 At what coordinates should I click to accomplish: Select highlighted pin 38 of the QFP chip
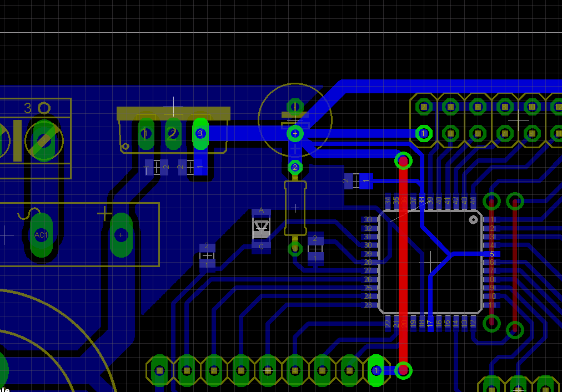click(x=421, y=203)
